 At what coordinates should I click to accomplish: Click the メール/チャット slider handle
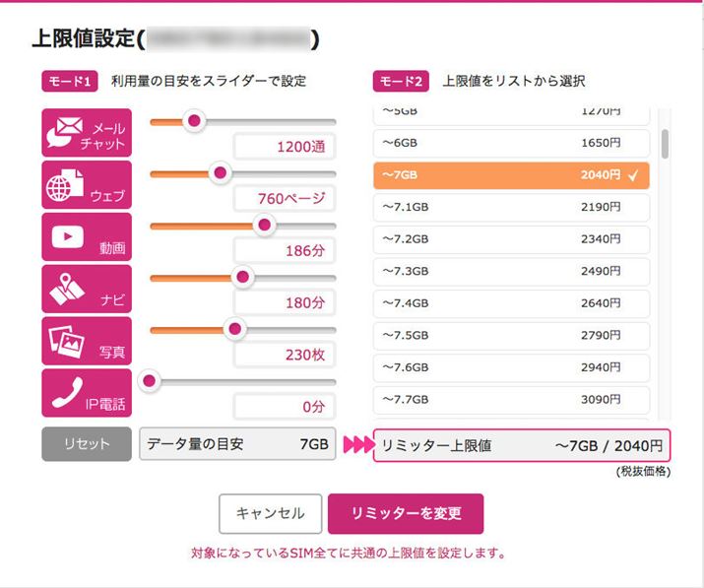194,121
